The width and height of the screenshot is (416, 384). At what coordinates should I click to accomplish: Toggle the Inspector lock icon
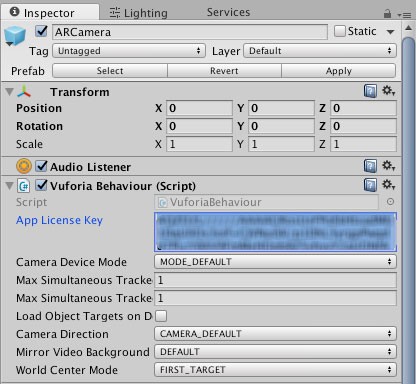pos(387,14)
